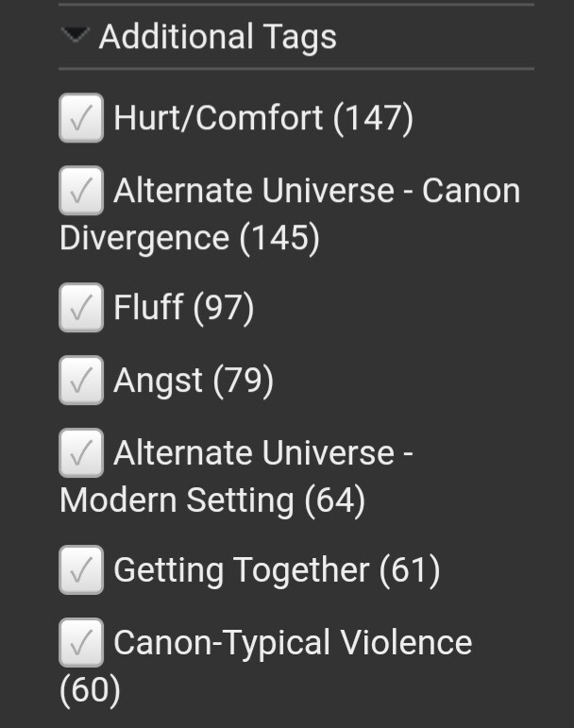Select the Getting Together label text
The height and width of the screenshot is (728, 574).
click(241, 570)
